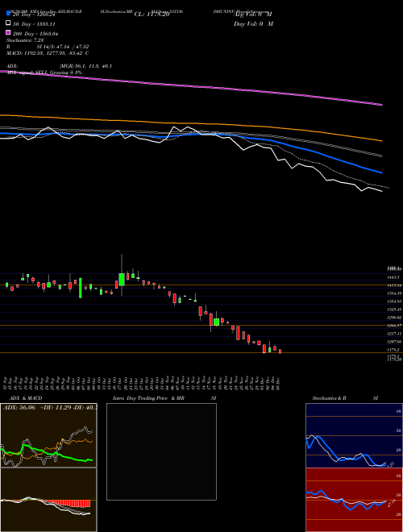Click the MACD red histogram bars

click(69, 504)
